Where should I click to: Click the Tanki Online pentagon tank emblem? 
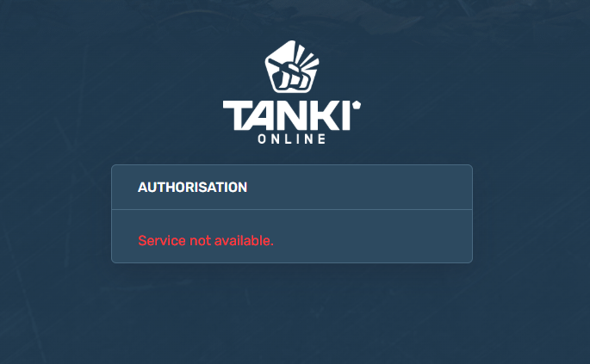click(x=292, y=67)
